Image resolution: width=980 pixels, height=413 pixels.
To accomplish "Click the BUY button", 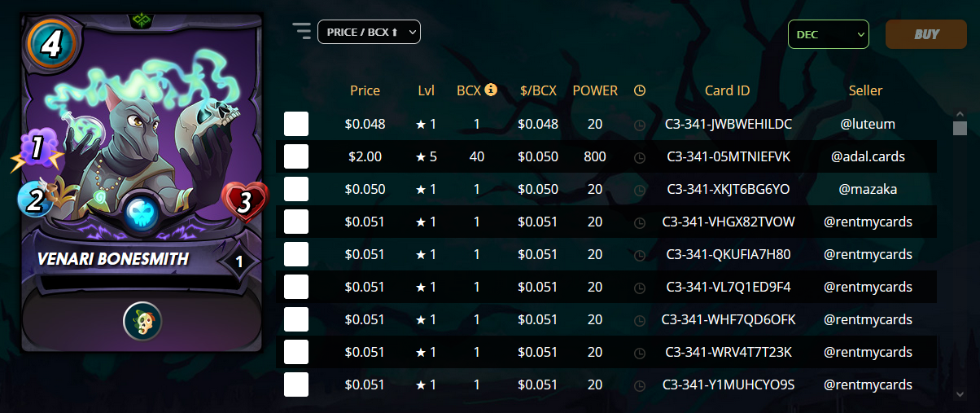I will pos(926,34).
